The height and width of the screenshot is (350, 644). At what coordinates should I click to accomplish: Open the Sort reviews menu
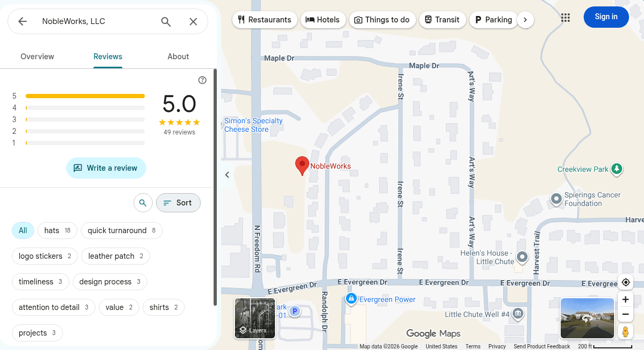point(178,203)
